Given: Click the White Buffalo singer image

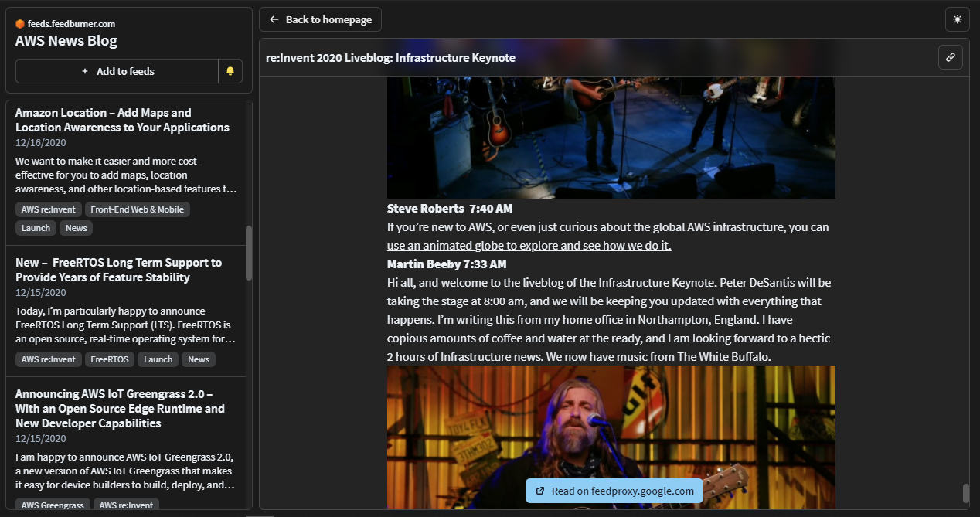Looking at the screenshot, I should [611, 437].
